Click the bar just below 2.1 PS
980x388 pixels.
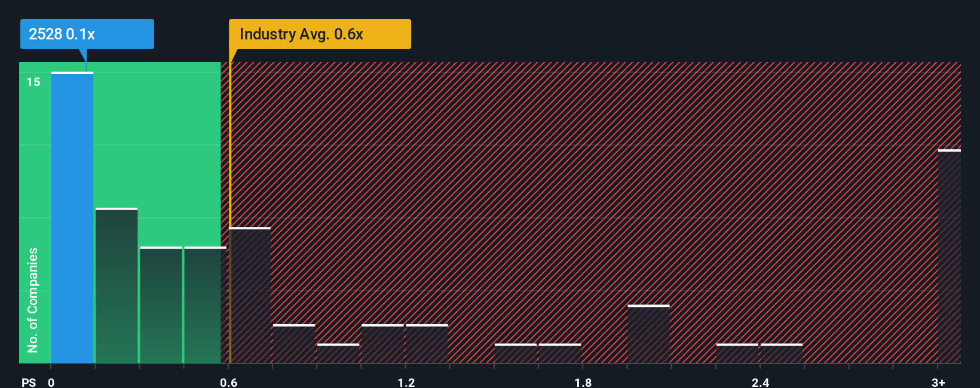(648, 334)
